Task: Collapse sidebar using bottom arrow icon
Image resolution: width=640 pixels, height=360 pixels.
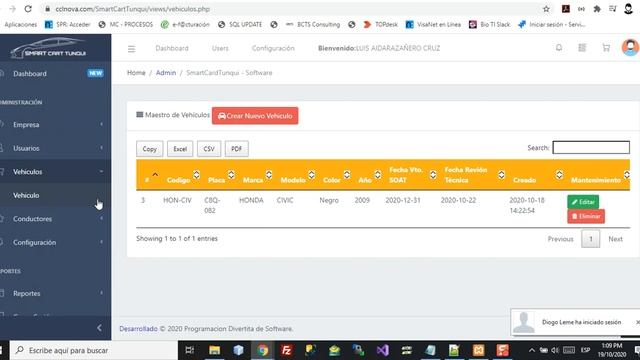Action: click(x=99, y=328)
